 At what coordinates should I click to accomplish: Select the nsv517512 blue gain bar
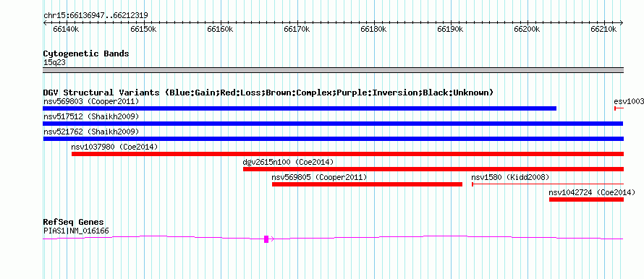(333, 124)
